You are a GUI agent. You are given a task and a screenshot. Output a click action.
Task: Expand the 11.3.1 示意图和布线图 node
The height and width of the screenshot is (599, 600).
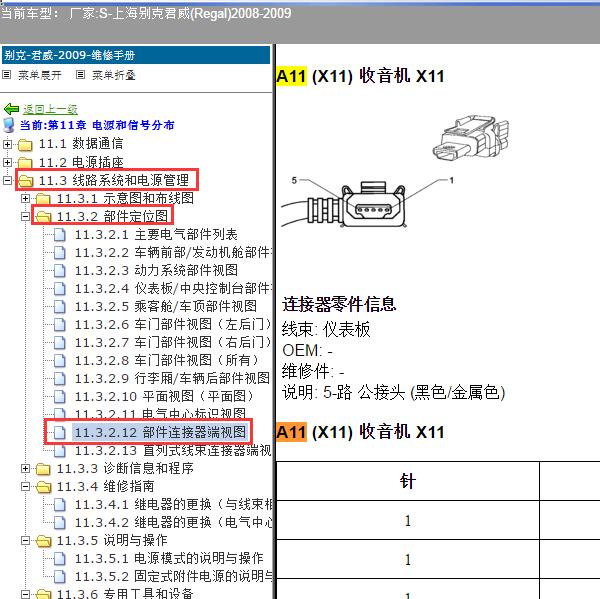pos(25,198)
